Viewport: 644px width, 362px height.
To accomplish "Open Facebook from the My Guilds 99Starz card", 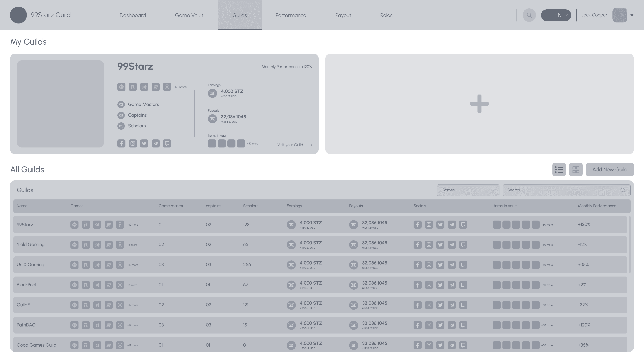I will click(x=121, y=143).
